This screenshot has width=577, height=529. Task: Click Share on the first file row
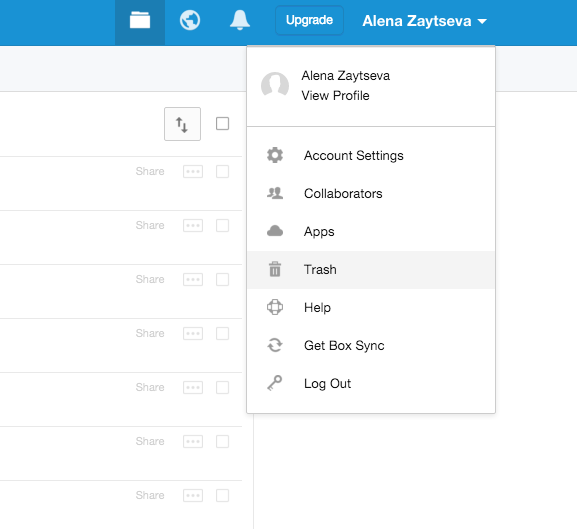[150, 171]
